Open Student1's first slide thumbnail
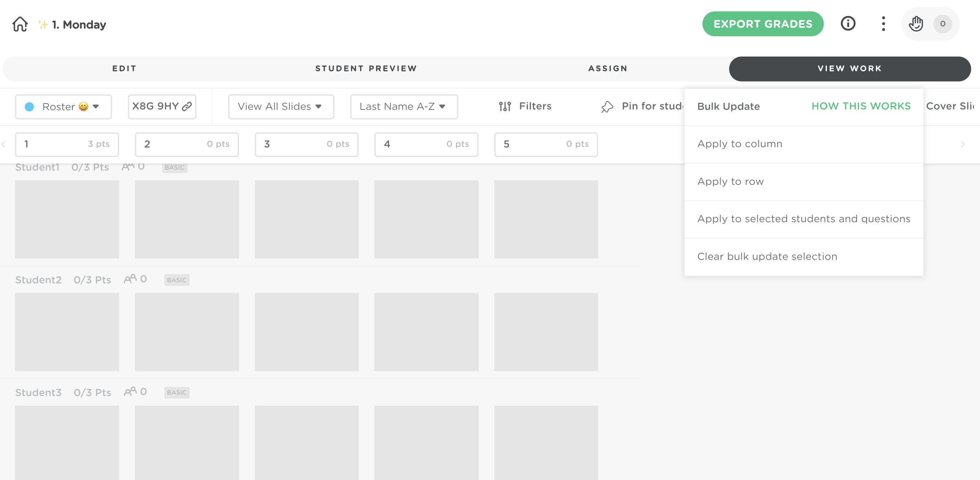The height and width of the screenshot is (480, 980). [x=67, y=219]
